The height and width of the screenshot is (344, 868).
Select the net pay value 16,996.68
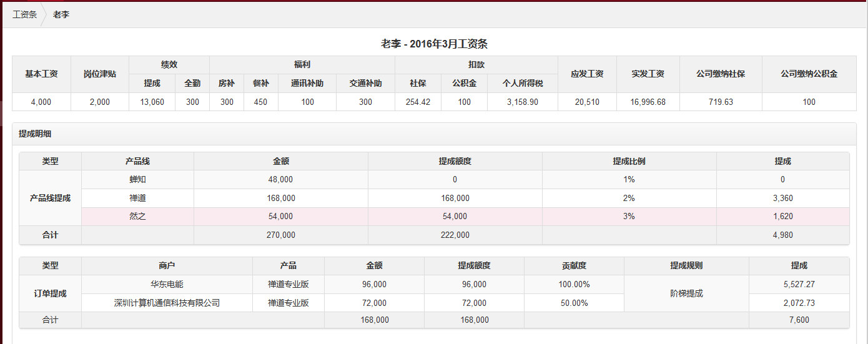(x=648, y=102)
